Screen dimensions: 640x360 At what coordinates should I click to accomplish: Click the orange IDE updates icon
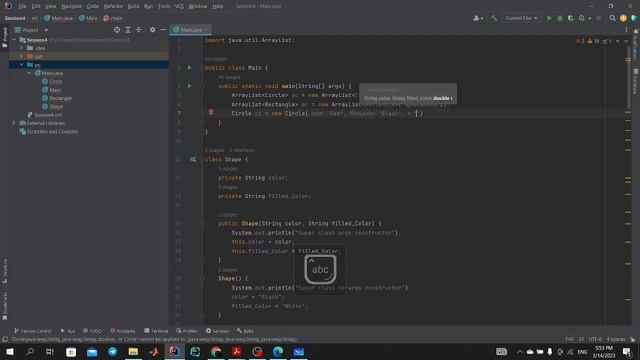623,18
